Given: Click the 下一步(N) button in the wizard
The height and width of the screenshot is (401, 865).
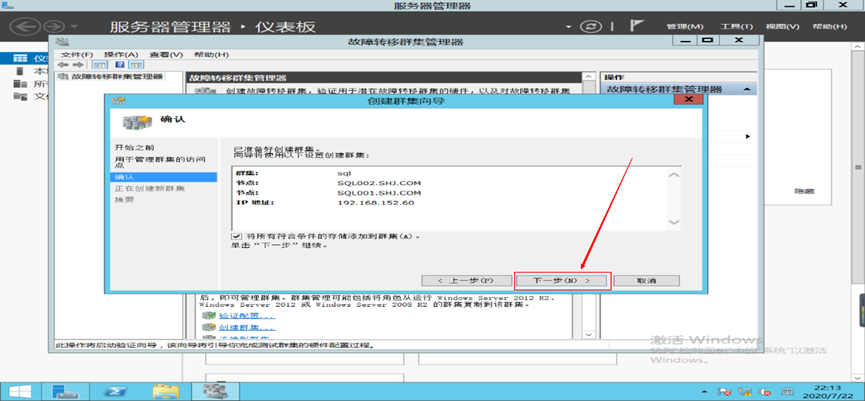Looking at the screenshot, I should (x=563, y=281).
